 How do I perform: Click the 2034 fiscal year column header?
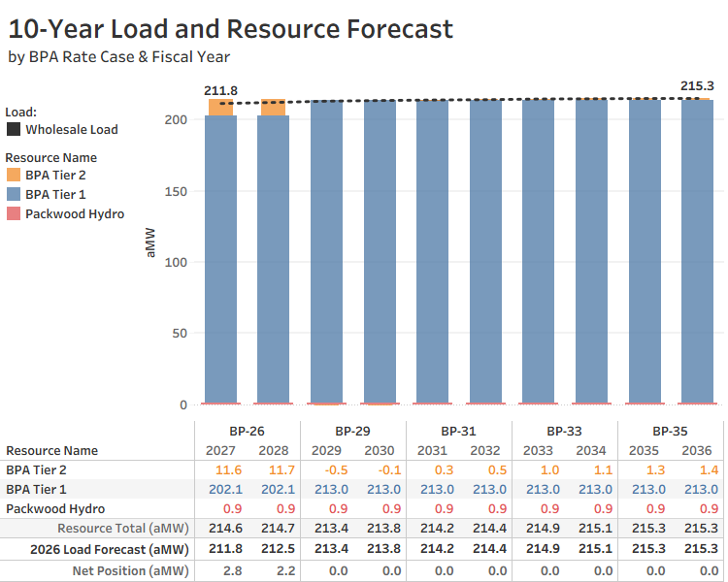coord(591,450)
